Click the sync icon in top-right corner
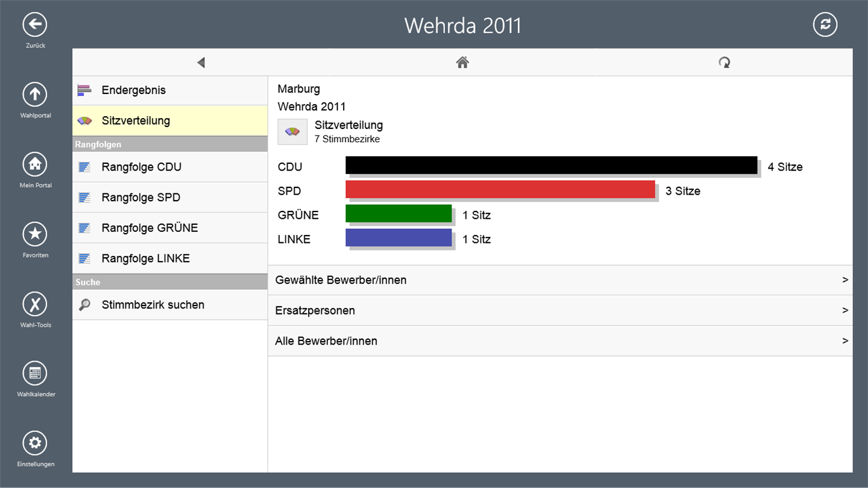 click(825, 25)
